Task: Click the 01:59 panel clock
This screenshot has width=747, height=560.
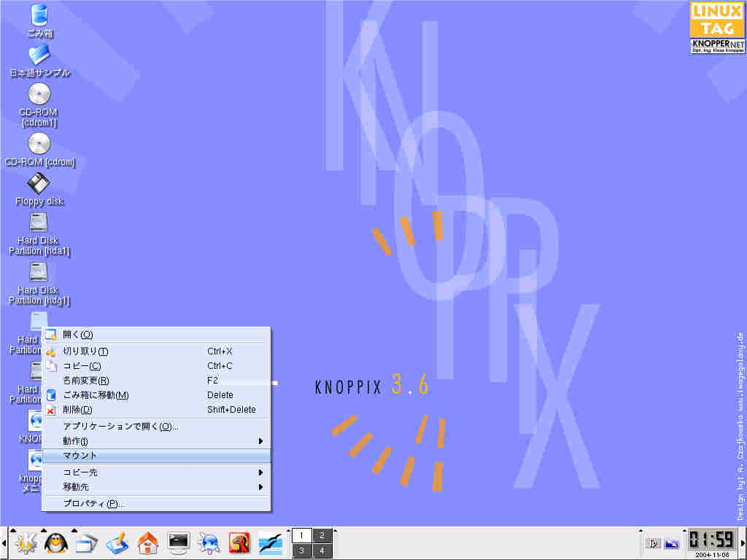Action: coord(712,540)
